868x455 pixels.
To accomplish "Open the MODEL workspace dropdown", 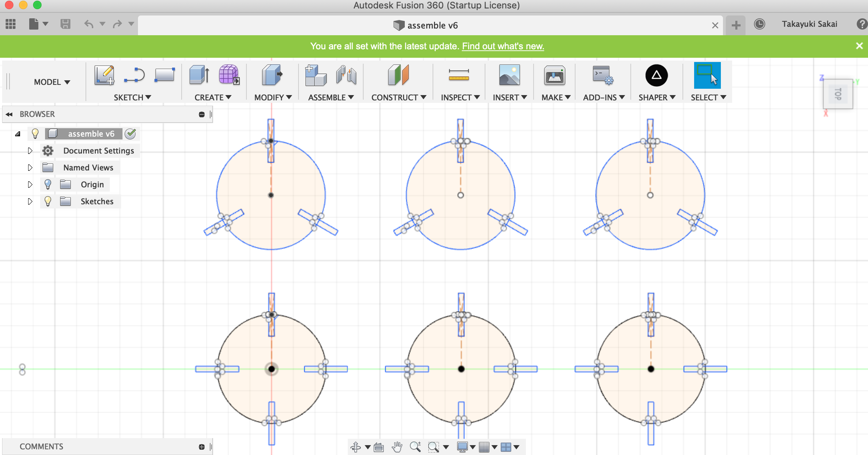I will click(x=52, y=82).
